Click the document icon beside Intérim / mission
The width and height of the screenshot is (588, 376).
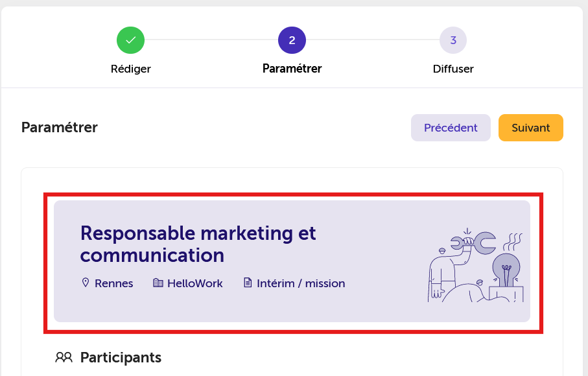[x=248, y=283]
